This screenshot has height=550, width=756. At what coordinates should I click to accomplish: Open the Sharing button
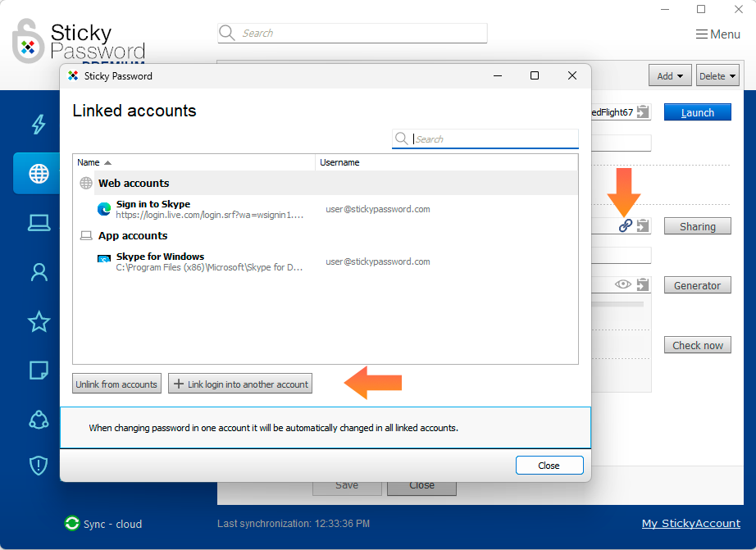[697, 226]
